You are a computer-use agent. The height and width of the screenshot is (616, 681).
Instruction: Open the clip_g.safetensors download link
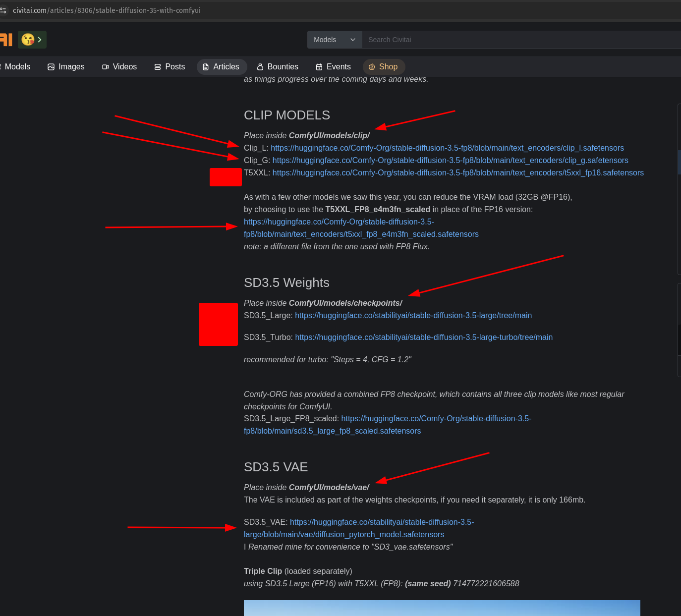450,161
